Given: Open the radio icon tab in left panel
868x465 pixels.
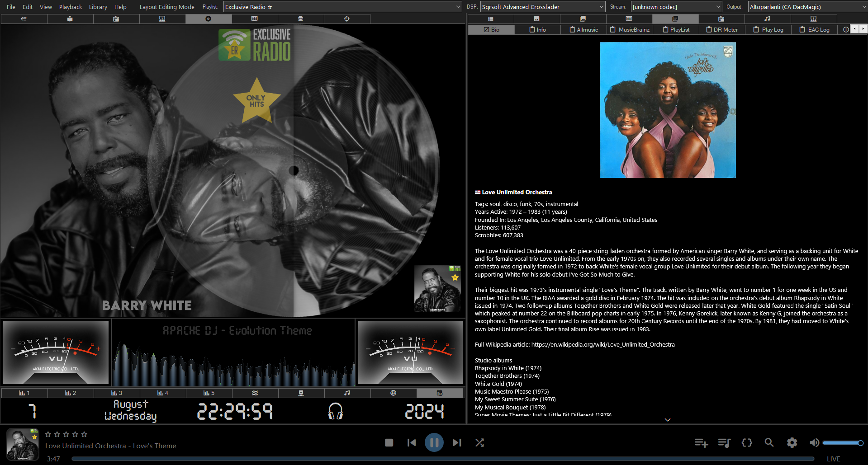Looking at the screenshot, I should [116, 19].
